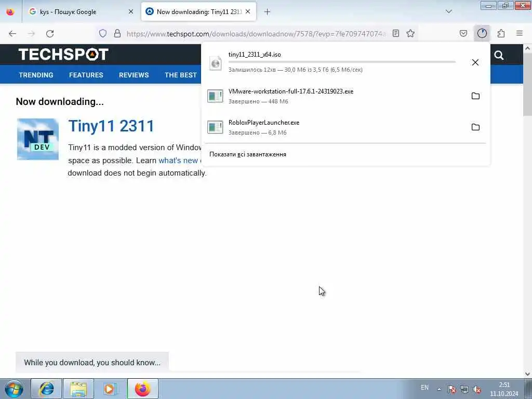Click the Show desktop strip
Screen dimensions: 532x399
(x=528, y=389)
